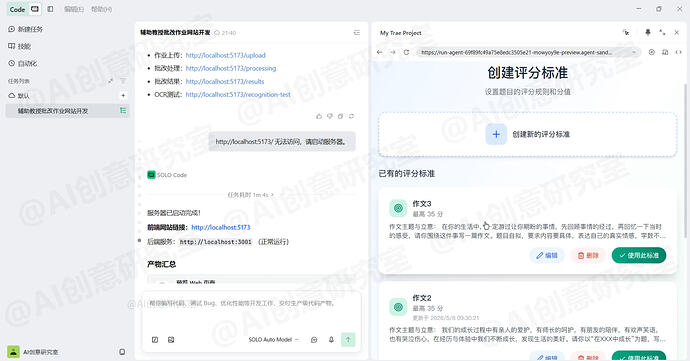Open the 前端网站链接 localhost:5173 link
This screenshot has width=690, height=361.
(220, 228)
